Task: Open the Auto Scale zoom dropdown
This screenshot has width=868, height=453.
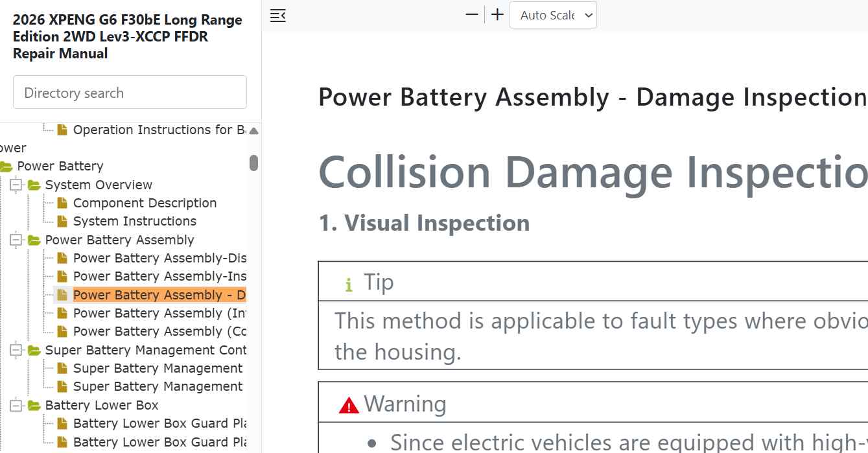Action: 553,15
